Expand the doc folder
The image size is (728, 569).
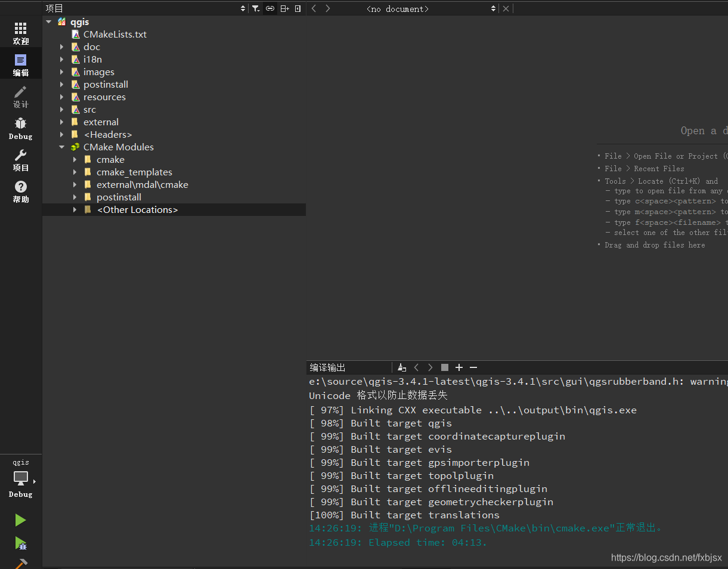61,47
